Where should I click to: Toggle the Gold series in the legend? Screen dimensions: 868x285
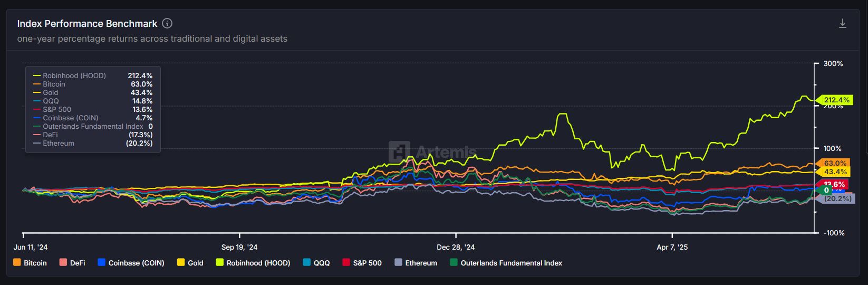click(x=190, y=263)
